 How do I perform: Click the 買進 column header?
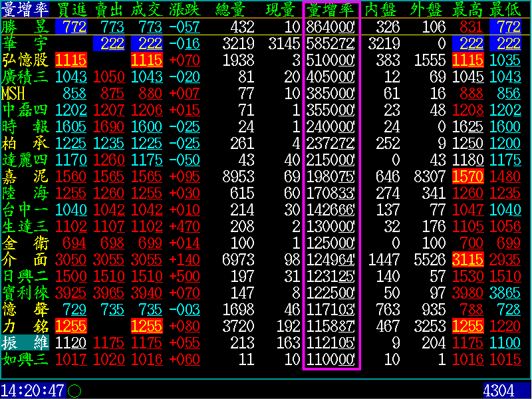71,9
